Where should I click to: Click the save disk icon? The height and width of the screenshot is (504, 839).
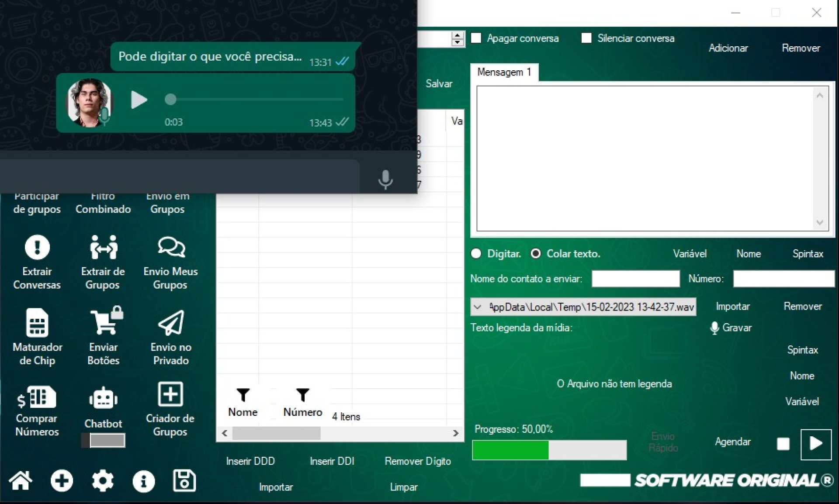click(x=184, y=481)
